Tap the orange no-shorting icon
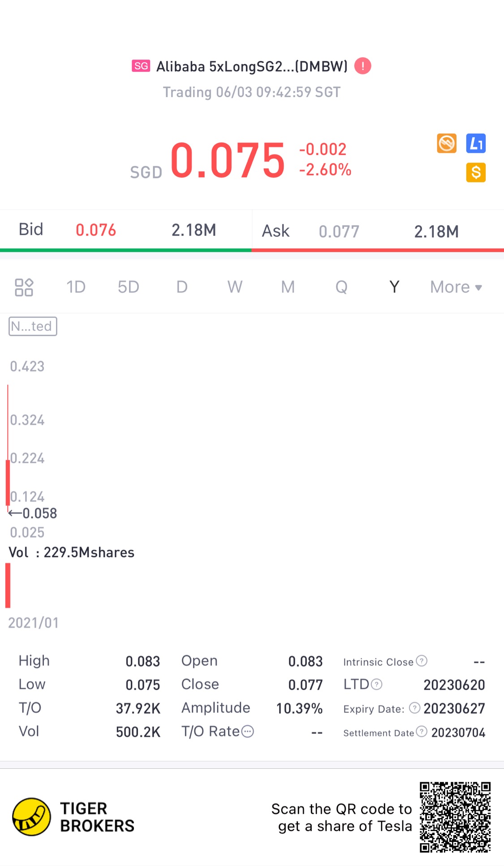The width and height of the screenshot is (504, 866). click(447, 143)
